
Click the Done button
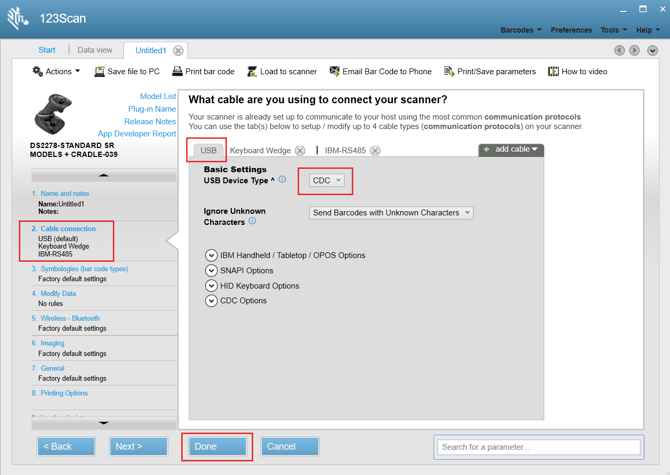(217, 446)
